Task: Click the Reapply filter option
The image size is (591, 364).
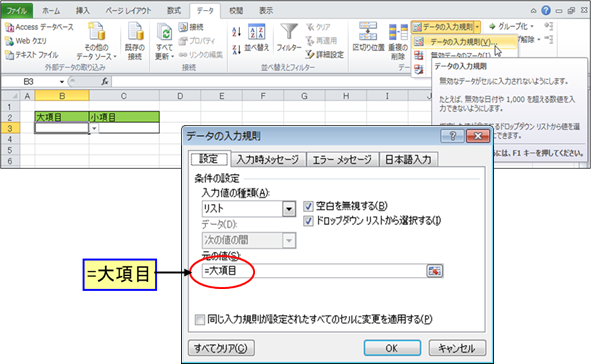Action: (322, 41)
